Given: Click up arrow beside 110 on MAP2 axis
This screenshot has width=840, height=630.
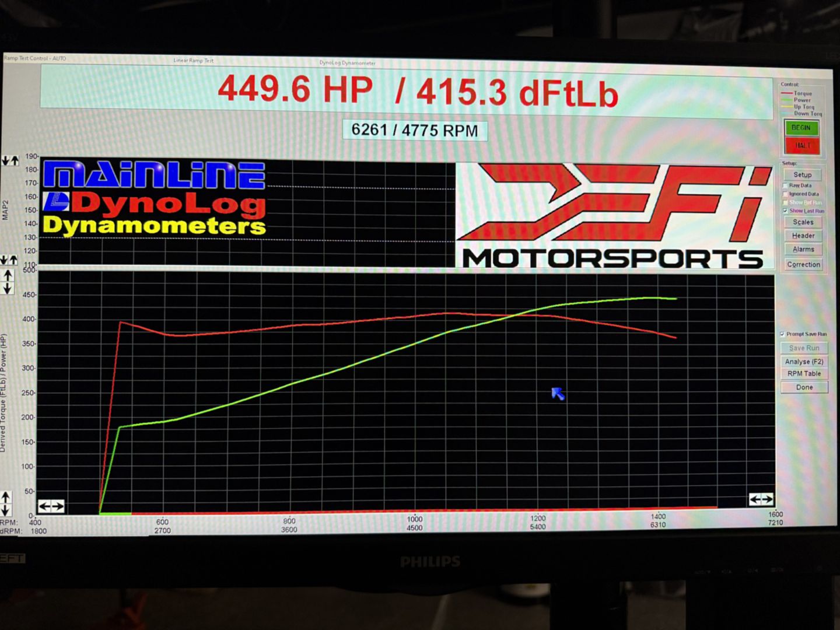Looking at the screenshot, I should click(13, 260).
